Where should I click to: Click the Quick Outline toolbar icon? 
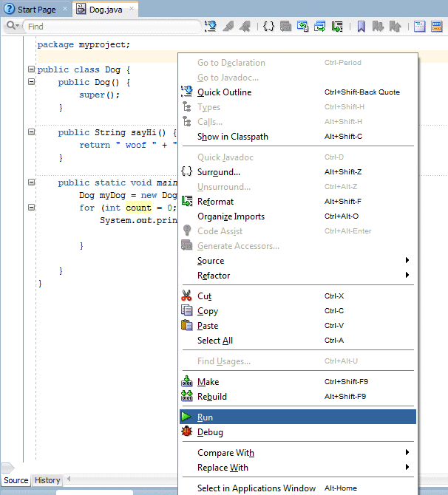point(211,26)
